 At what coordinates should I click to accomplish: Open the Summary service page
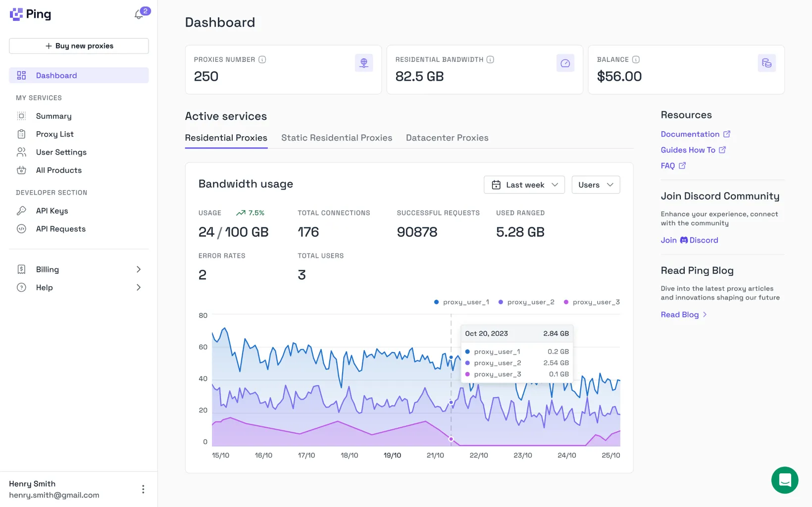tap(53, 116)
